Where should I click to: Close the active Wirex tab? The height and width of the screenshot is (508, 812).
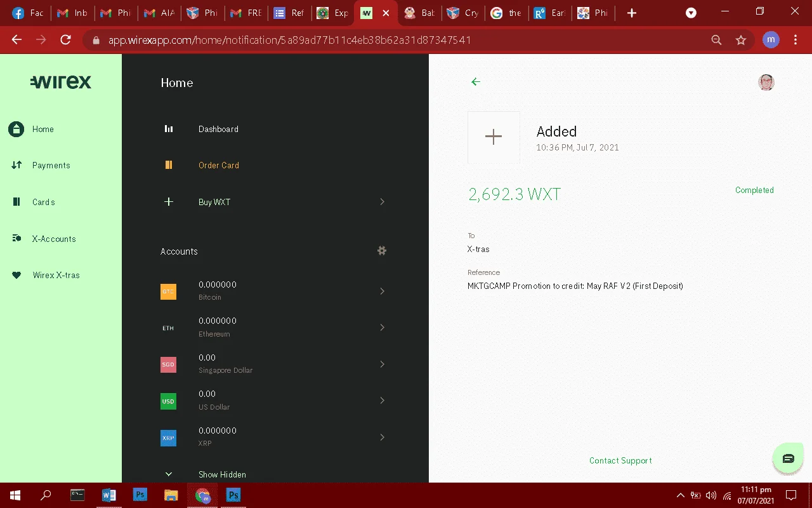pyautogui.click(x=386, y=13)
